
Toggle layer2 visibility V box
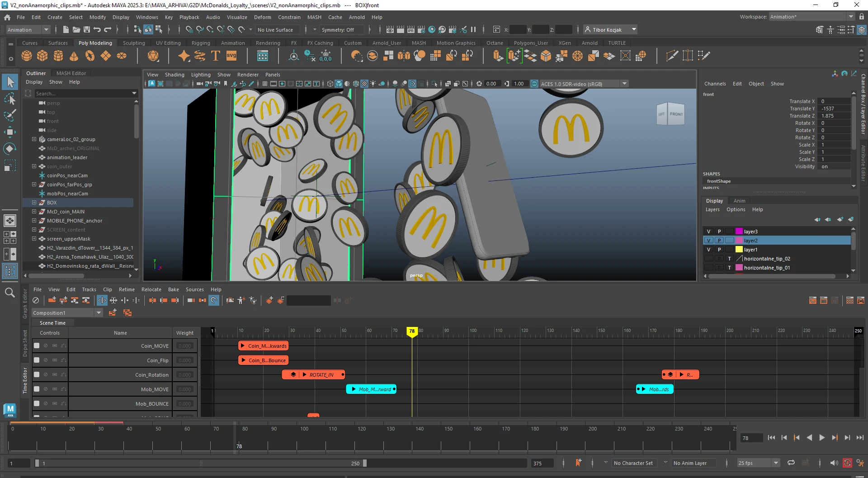[708, 241]
